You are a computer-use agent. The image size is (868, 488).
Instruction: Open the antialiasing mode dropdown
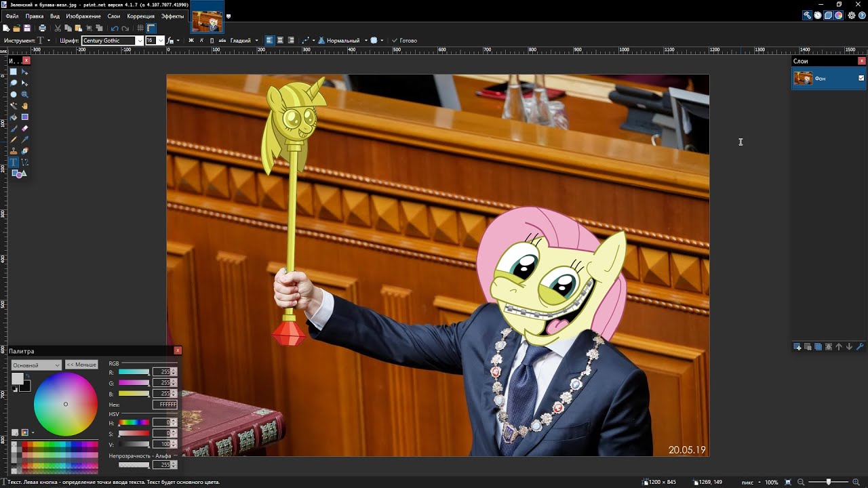pyautogui.click(x=307, y=41)
